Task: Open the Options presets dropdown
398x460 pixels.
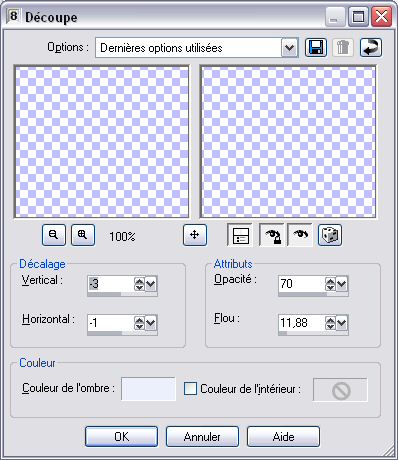Action: (289, 48)
